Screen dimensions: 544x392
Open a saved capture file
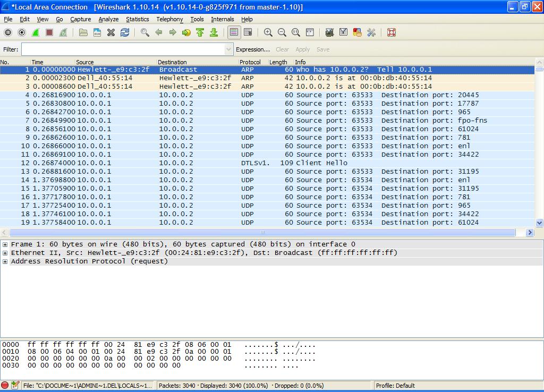pos(83,32)
